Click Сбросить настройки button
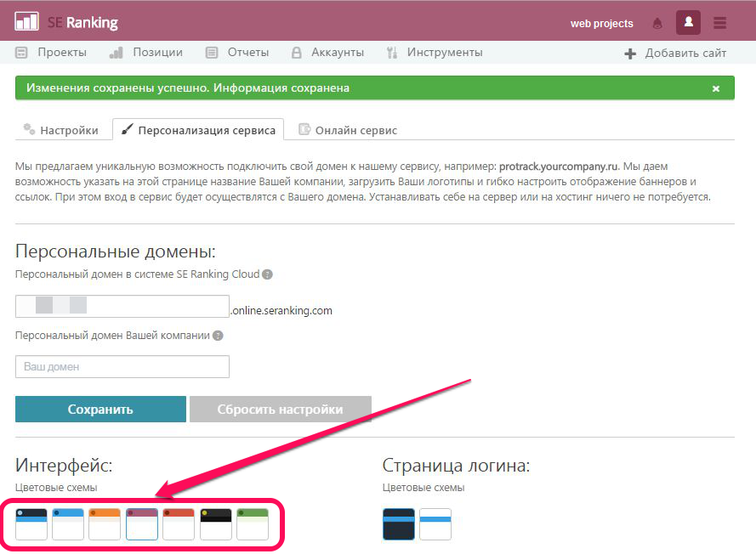Screen dimensions: 756x554 pos(280,409)
